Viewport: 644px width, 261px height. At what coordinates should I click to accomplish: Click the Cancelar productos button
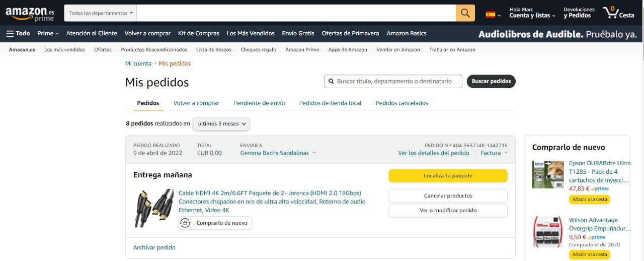point(448,195)
